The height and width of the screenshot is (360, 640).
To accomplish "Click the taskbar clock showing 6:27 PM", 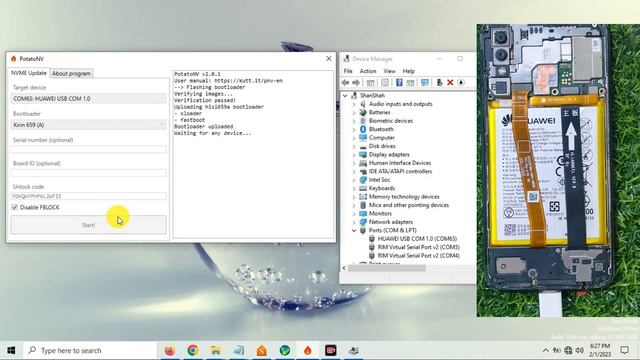I will tap(600, 350).
